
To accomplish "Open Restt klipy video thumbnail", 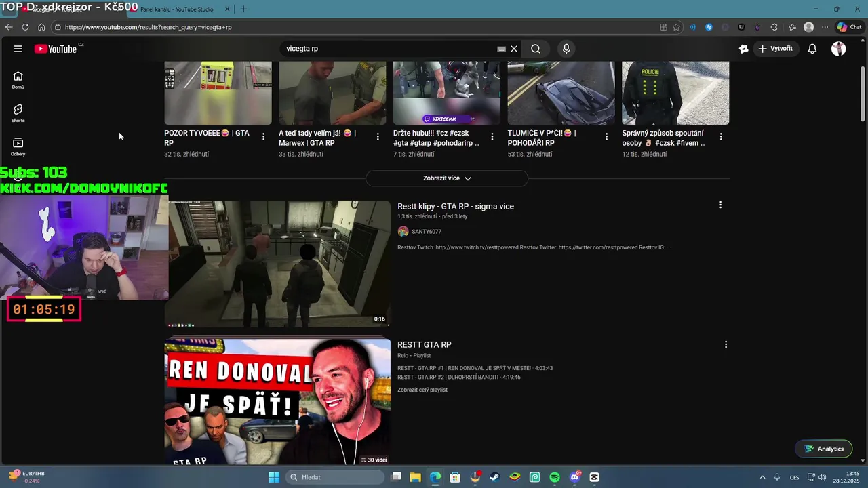I will coord(277,264).
